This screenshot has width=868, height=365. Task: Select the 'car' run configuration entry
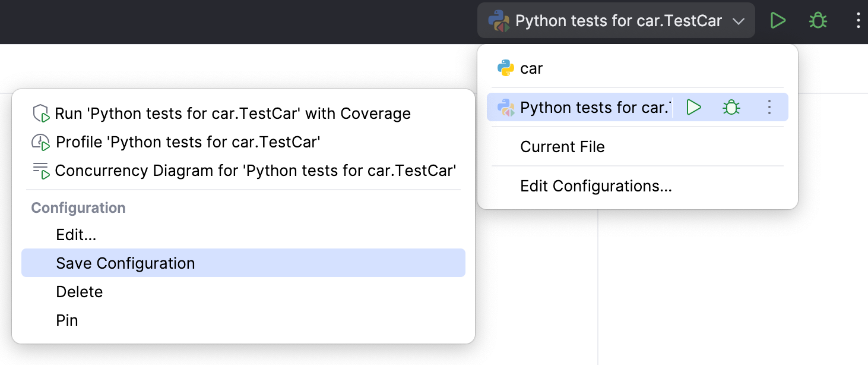(530, 68)
